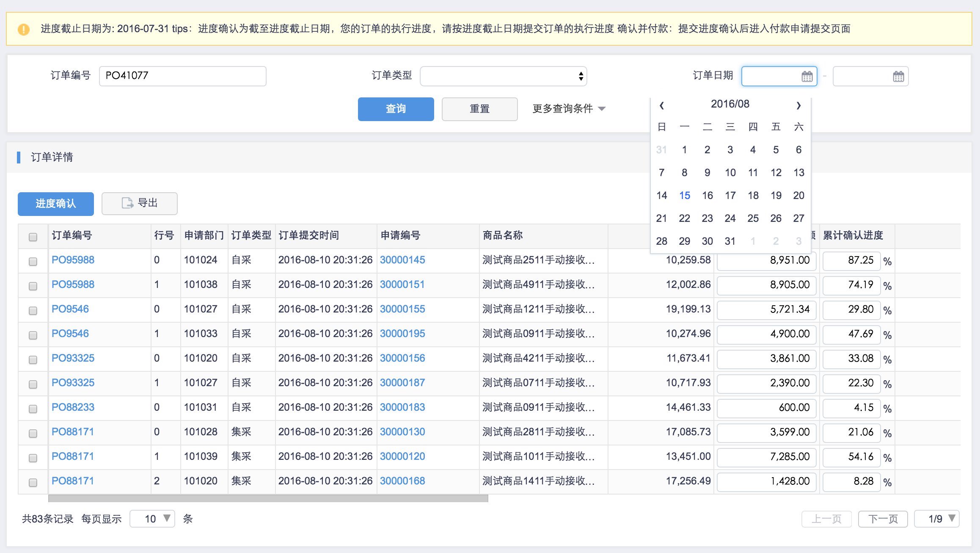Open the 订单类型 dropdown
Image resolution: width=980 pixels, height=553 pixels.
pos(503,76)
